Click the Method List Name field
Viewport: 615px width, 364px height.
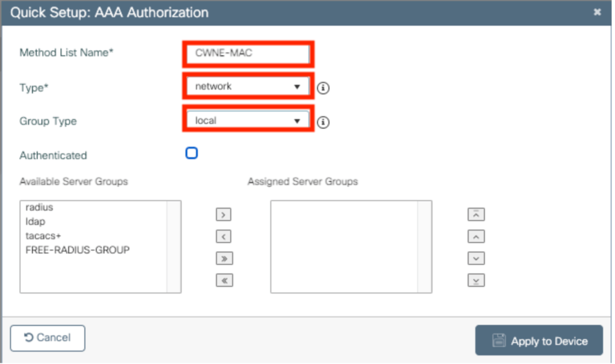[248, 53]
